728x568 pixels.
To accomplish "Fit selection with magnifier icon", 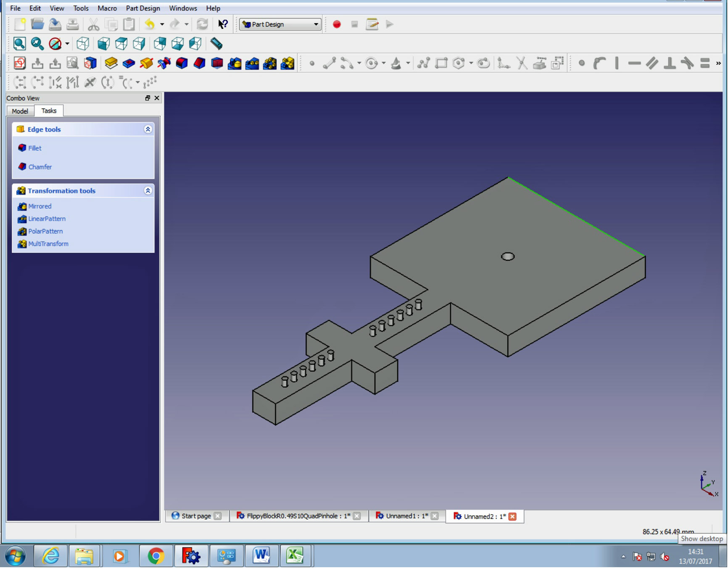I will click(37, 43).
